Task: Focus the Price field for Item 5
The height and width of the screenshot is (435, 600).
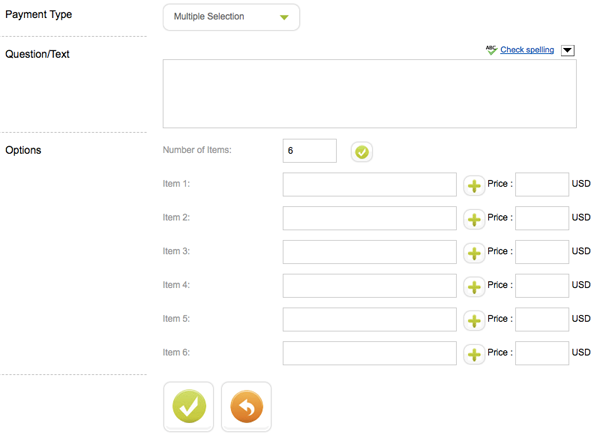Action: [x=541, y=320]
